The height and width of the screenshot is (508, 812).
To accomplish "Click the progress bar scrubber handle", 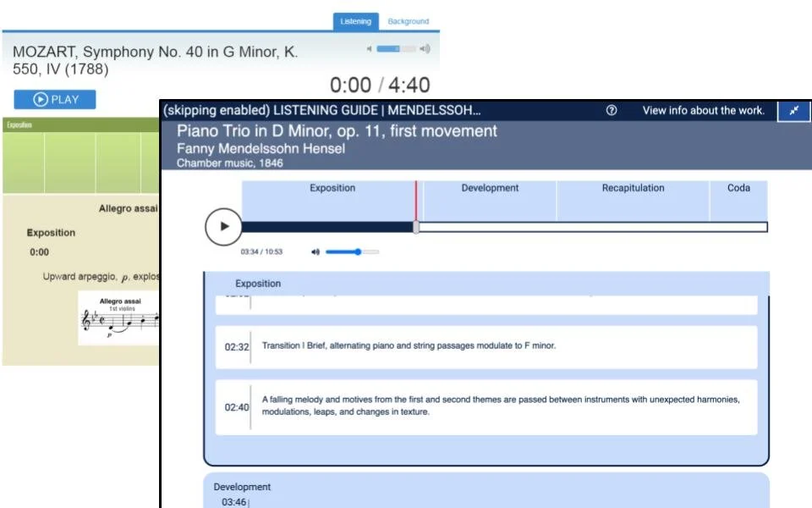I will [416, 227].
